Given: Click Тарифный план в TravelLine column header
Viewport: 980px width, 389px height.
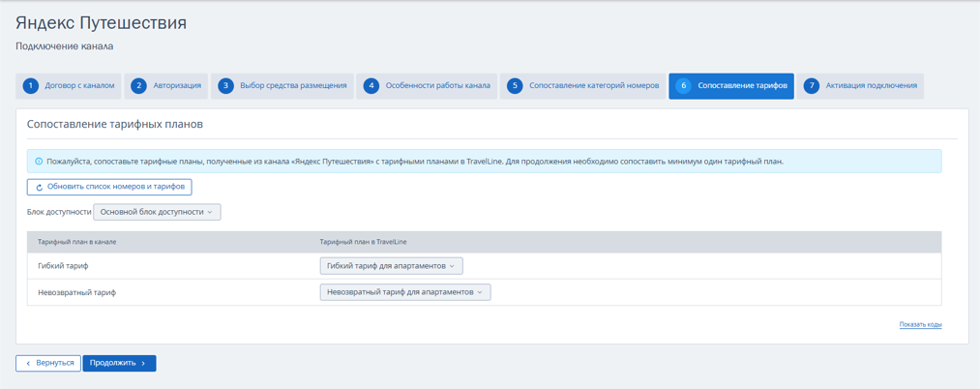Looking at the screenshot, I should (363, 241).
